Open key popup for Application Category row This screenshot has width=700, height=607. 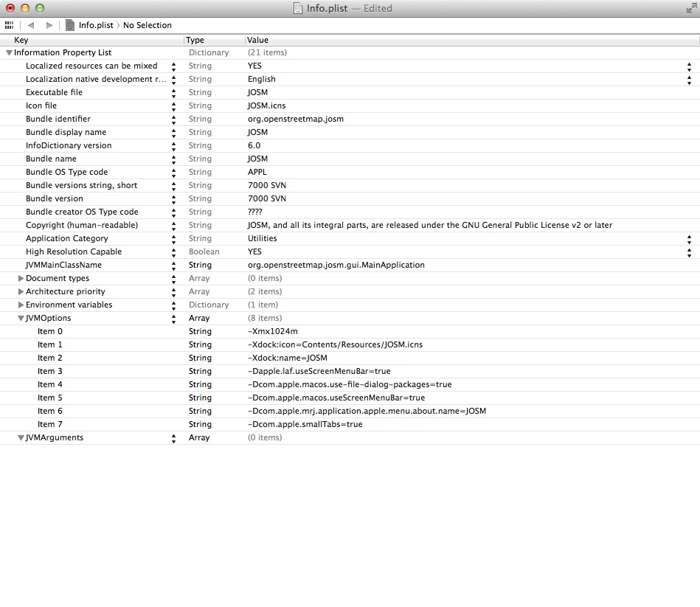pyautogui.click(x=173, y=239)
